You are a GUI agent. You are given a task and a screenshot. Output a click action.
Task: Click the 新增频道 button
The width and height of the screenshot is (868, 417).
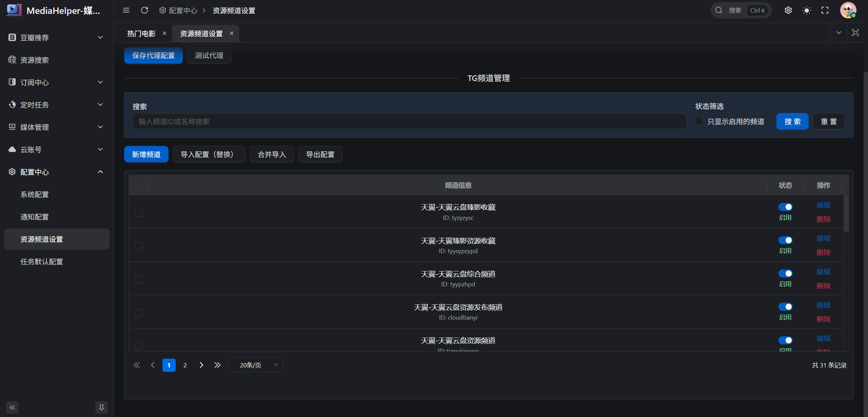(146, 154)
